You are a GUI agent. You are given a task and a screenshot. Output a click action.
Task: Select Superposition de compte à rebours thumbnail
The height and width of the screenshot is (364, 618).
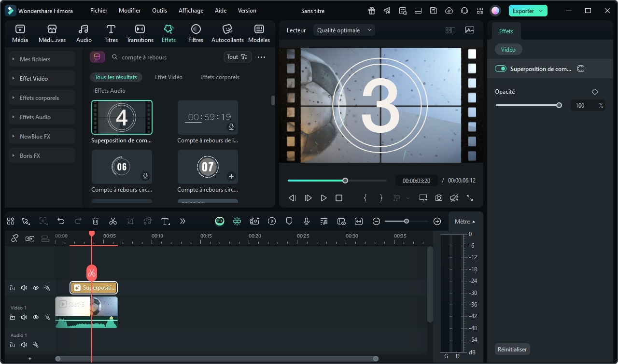pyautogui.click(x=122, y=117)
